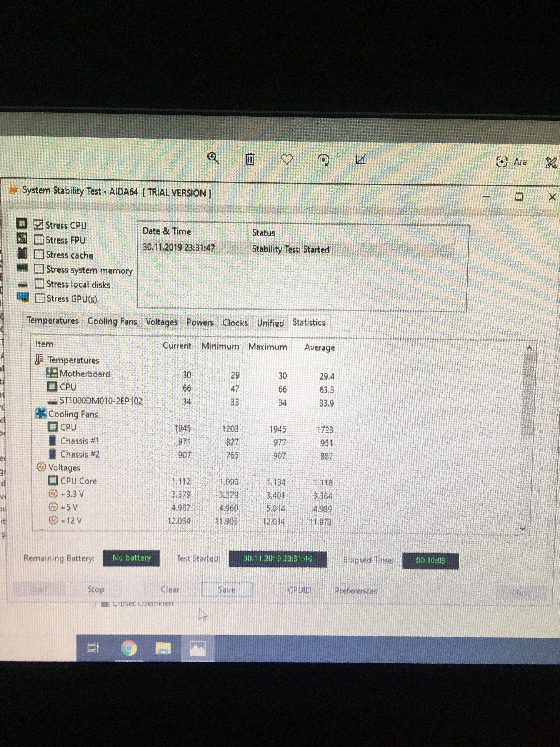This screenshot has width=560, height=747.
Task: Open the Preferences dialog button
Action: (x=356, y=591)
